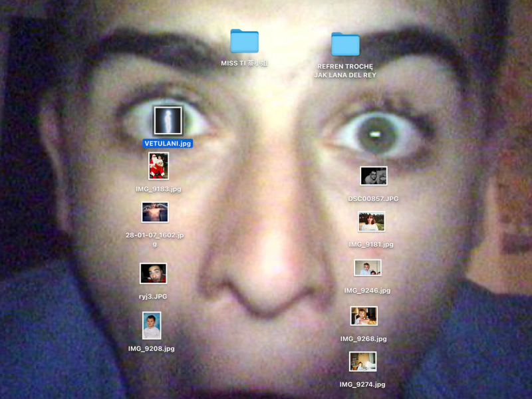Click the IMG_9208.jpg filename label
Screen dimensions: 532x399
[152, 348]
